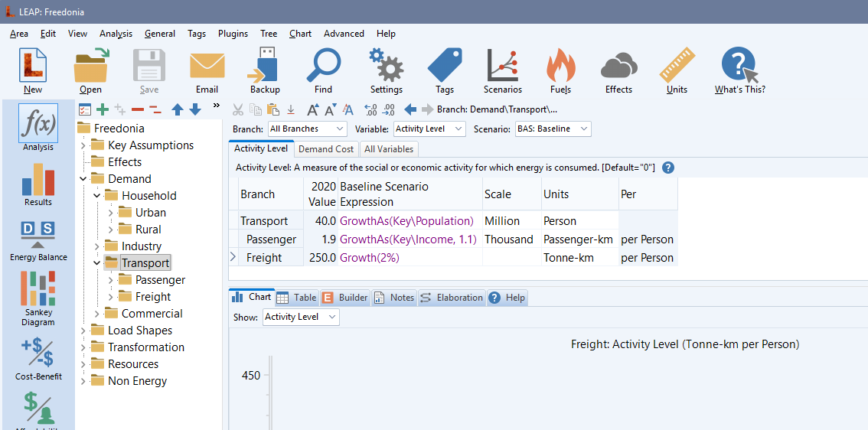This screenshot has height=430, width=868.
Task: Click the Growth(2%) expression cell
Action: [x=410, y=257]
